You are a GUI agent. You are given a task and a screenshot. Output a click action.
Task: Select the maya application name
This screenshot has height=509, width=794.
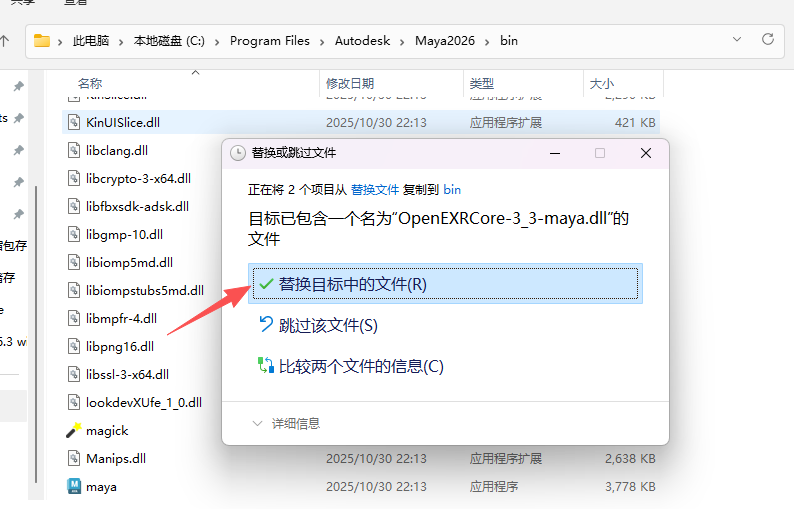tap(101, 487)
